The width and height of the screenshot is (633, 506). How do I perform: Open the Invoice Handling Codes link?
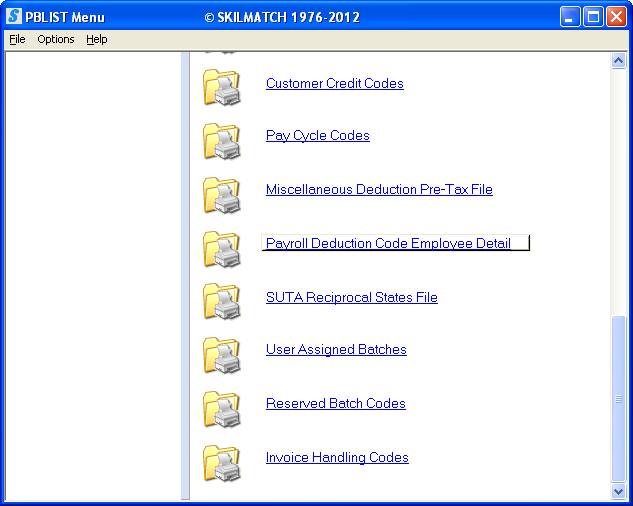337,458
